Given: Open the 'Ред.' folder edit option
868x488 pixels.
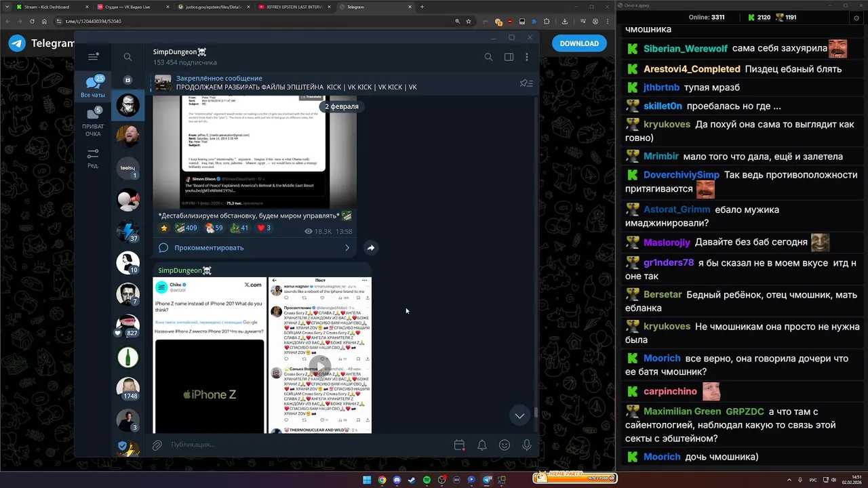Looking at the screenshot, I should pos(93,159).
